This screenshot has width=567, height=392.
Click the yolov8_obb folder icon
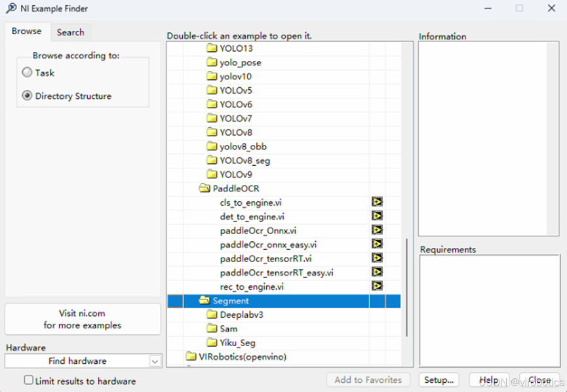click(x=212, y=146)
